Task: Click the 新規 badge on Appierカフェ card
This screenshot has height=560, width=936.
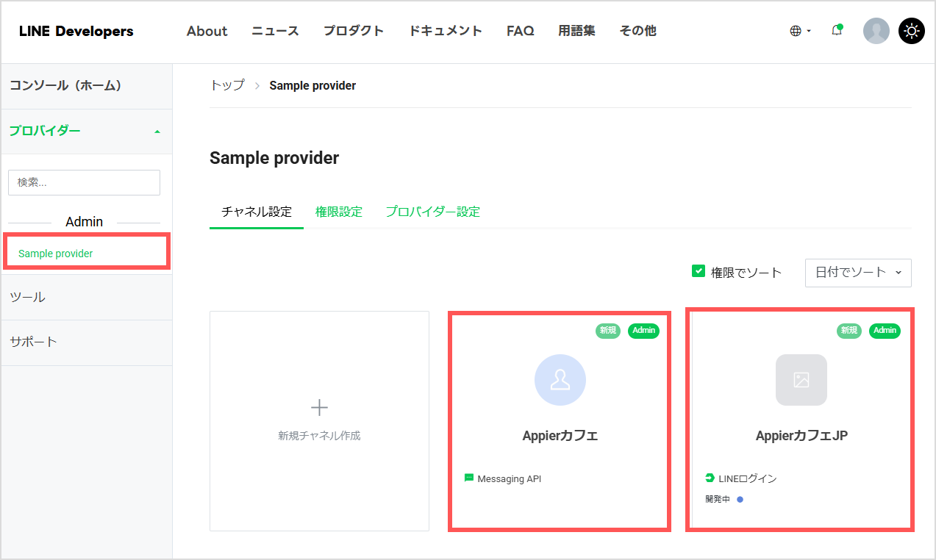Action: click(607, 331)
